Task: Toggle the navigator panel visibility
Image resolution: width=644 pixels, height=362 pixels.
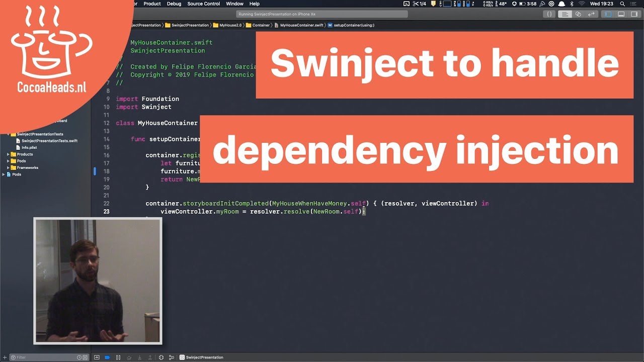Action: click(x=608, y=14)
